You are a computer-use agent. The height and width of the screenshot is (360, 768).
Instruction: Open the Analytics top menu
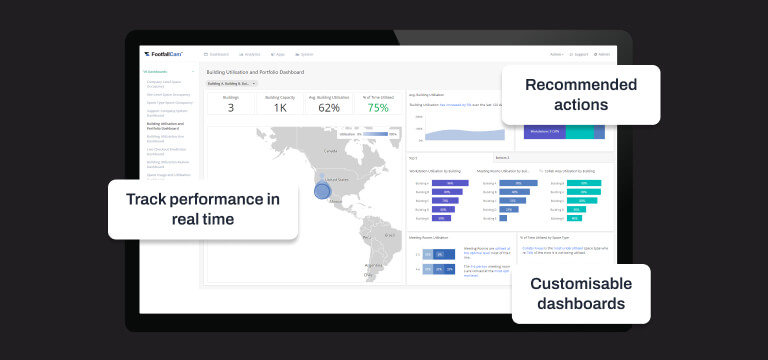tap(250, 54)
